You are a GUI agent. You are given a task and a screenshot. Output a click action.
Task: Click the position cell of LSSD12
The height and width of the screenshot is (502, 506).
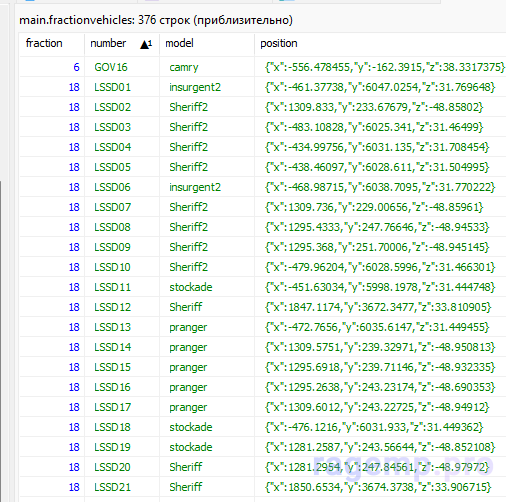[x=380, y=307]
